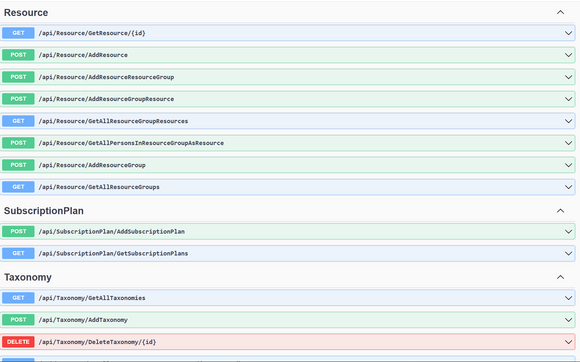580x362 pixels.
Task: Select path /api/Resource/AddResourceResourceGroup
Action: pos(106,77)
